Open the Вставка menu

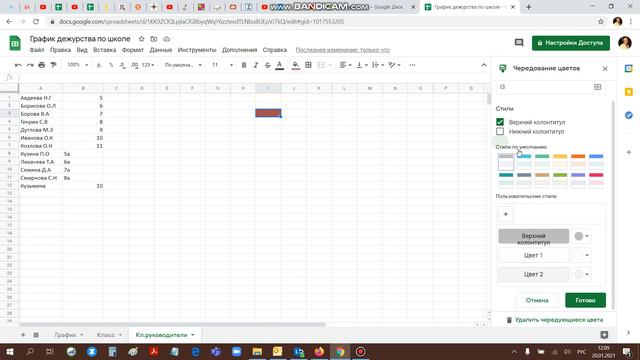click(104, 50)
